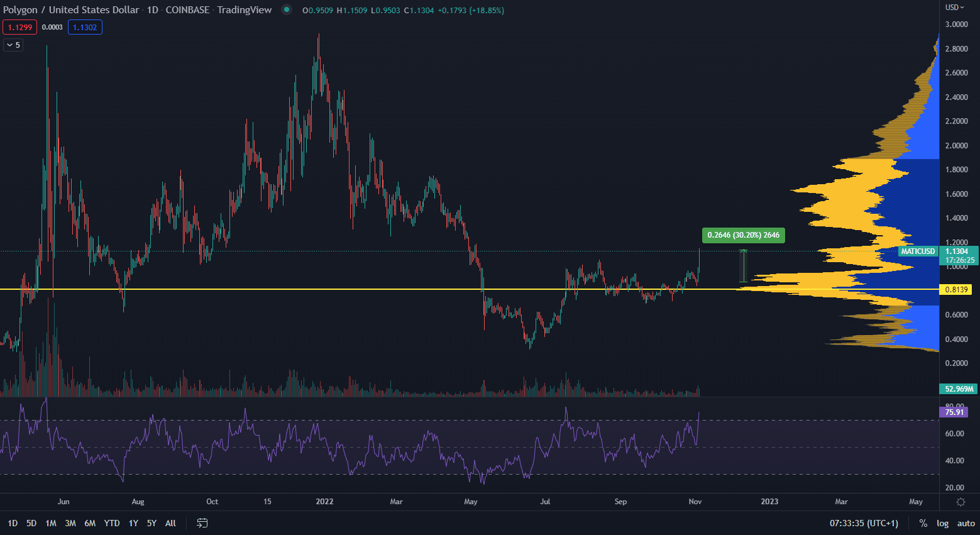This screenshot has height=535, width=980.
Task: Click the purple RSI value label 75.91
Action: point(954,412)
